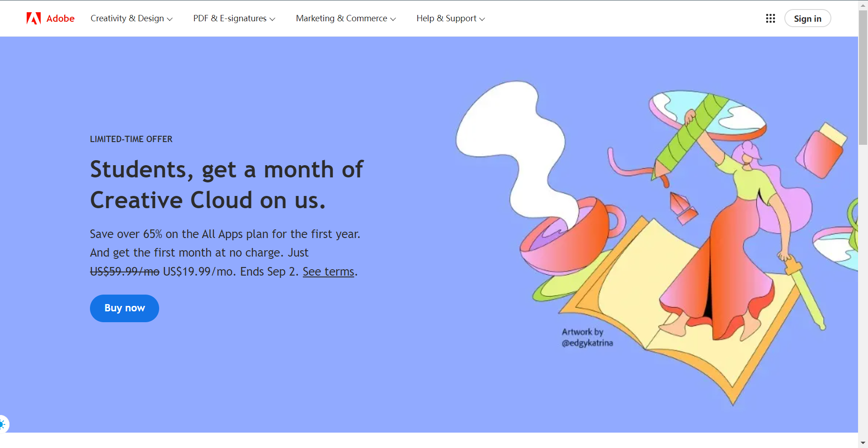
Task: Open the See terms link
Action: coord(328,272)
